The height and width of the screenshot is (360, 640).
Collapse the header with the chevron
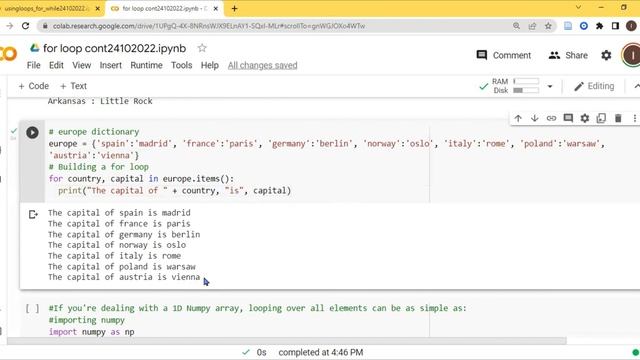[x=636, y=86]
